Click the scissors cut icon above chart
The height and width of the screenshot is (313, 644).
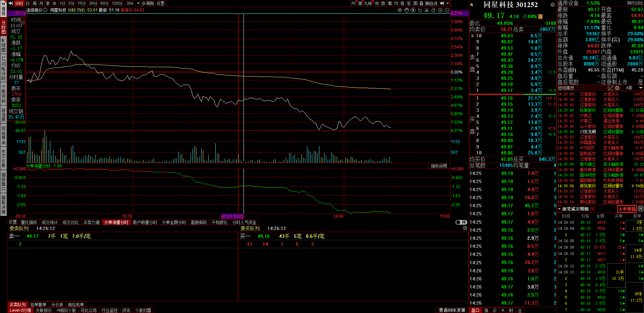(427, 10)
